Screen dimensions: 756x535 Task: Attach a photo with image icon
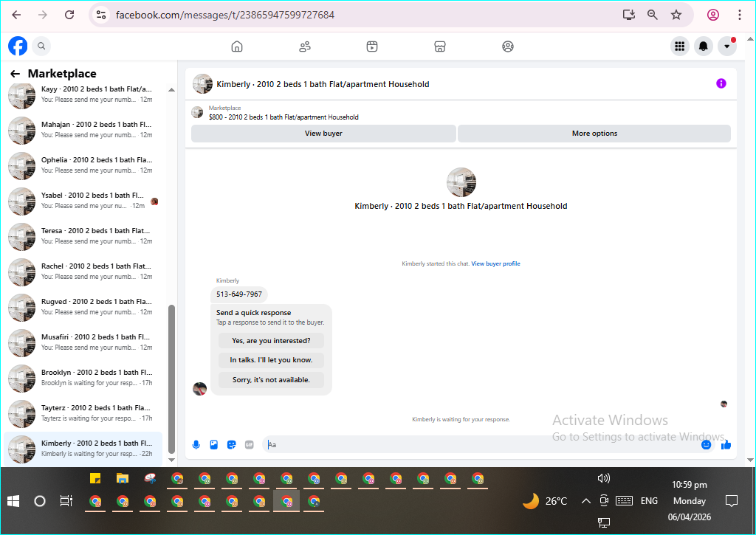tap(214, 445)
